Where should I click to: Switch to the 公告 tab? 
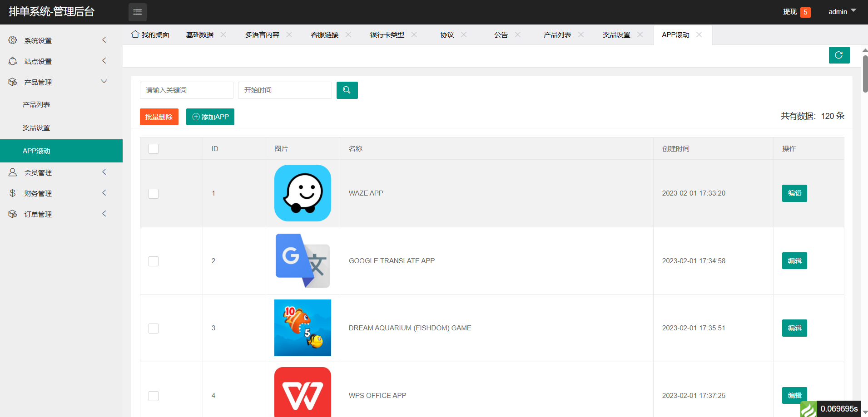pos(501,35)
